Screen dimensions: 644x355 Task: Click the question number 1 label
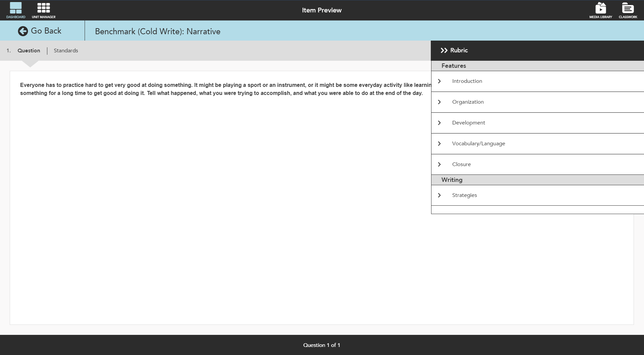pyautogui.click(x=9, y=51)
